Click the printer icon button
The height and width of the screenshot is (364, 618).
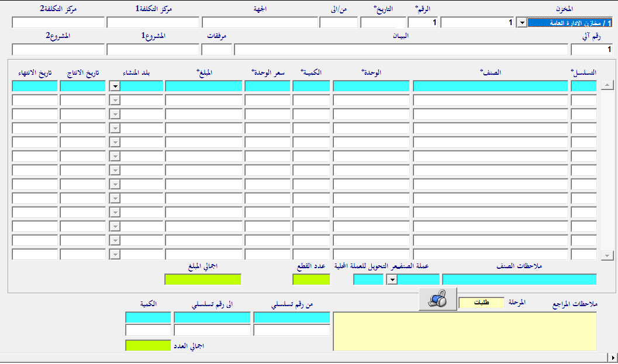437,301
